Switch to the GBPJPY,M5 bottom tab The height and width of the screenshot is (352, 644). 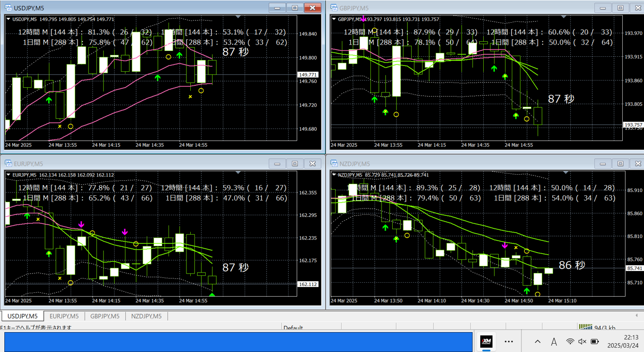pyautogui.click(x=105, y=316)
